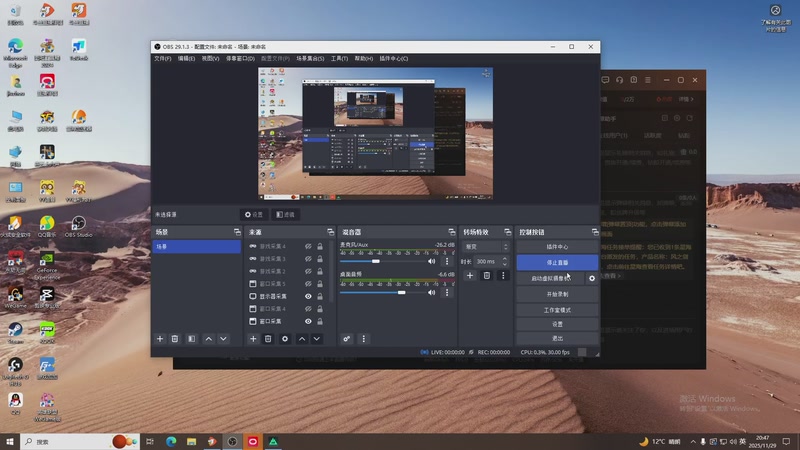Open 文件(F) menu
This screenshot has height=450, width=800.
coord(163,59)
